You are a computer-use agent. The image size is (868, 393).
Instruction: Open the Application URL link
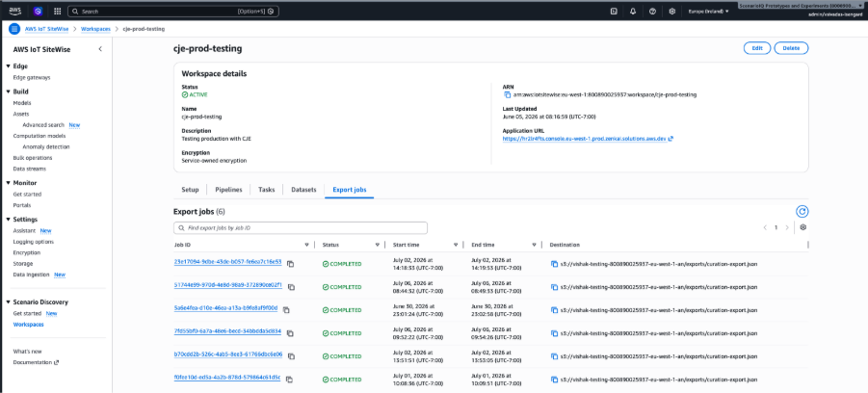(588, 139)
